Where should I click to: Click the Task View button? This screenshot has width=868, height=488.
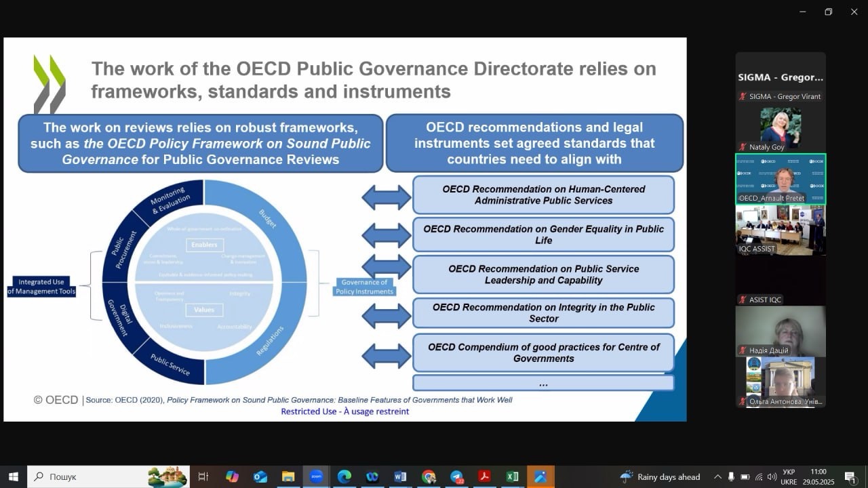pyautogui.click(x=203, y=476)
